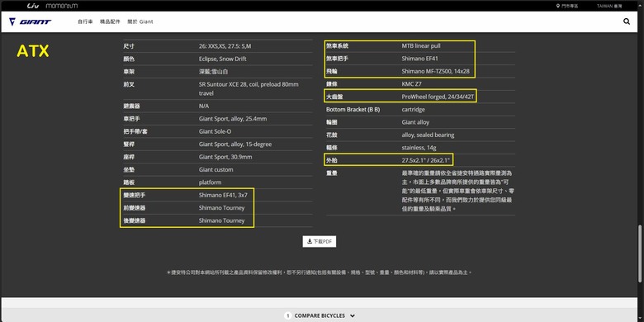The width and height of the screenshot is (644, 322).
Task: Select the text alloy, sealed bearing
Action: point(428,135)
